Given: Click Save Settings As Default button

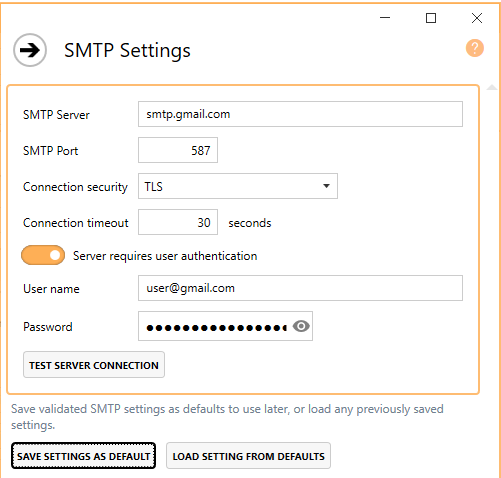Looking at the screenshot, I should 83,456.
